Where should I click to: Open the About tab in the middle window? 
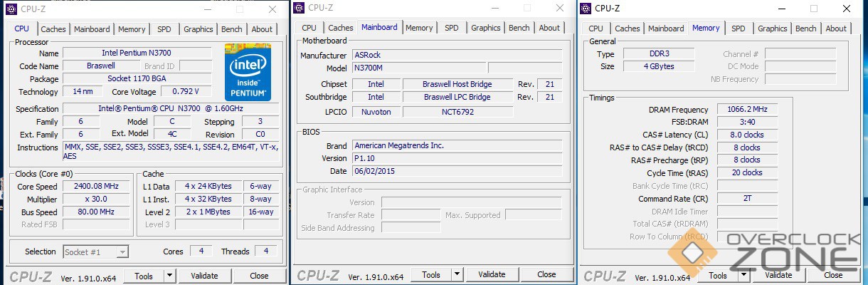tap(549, 28)
